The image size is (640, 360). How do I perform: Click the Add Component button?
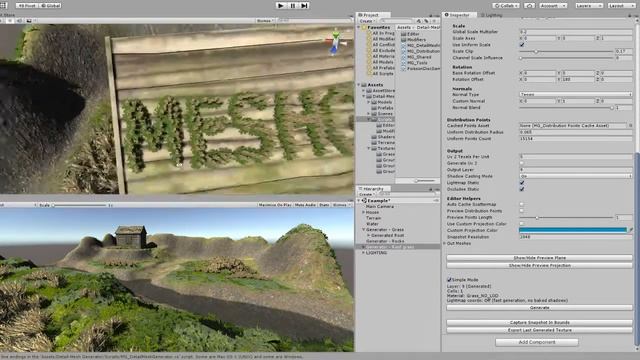[537, 342]
